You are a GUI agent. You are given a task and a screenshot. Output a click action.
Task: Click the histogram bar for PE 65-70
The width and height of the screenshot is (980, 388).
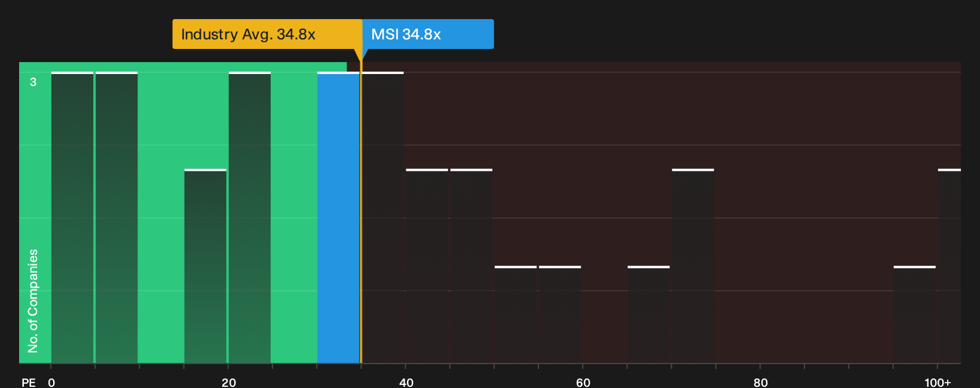[649, 315]
